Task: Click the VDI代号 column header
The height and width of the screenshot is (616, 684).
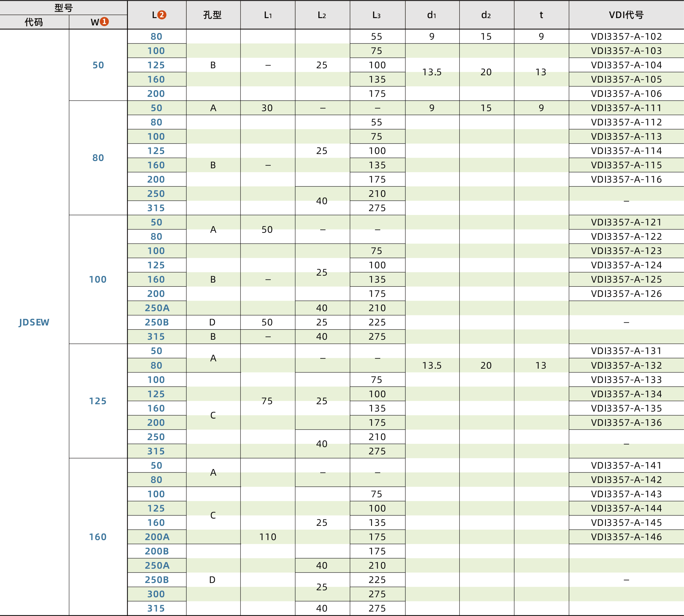Action: pyautogui.click(x=626, y=15)
